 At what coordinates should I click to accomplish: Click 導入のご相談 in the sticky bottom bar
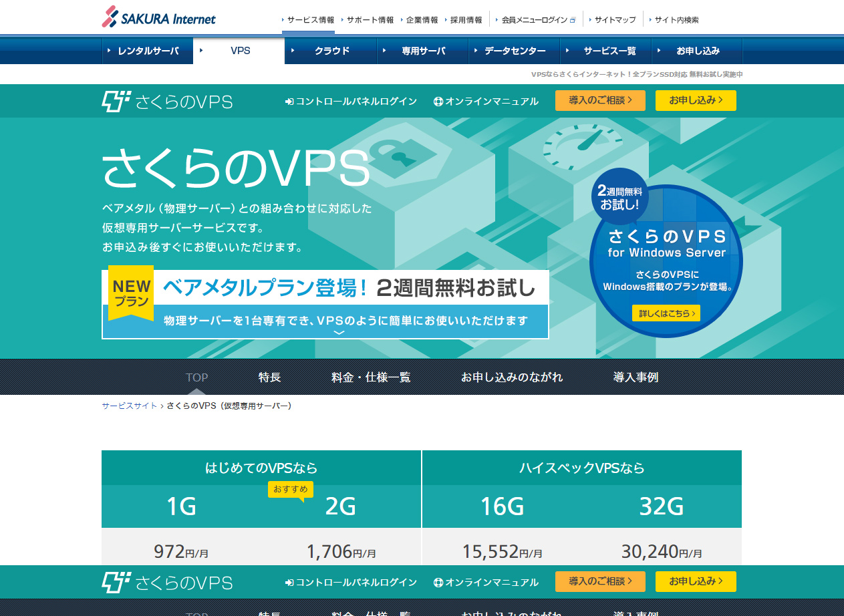tap(600, 581)
